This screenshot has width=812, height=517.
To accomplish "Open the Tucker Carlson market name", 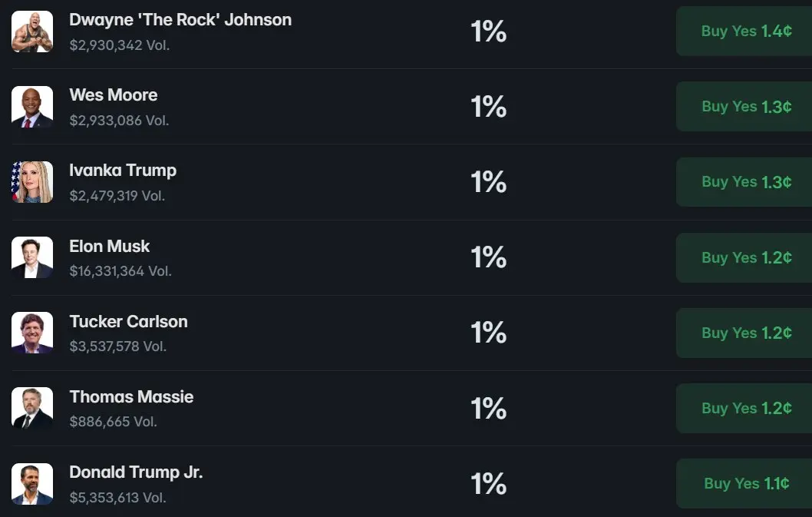I will (x=128, y=322).
